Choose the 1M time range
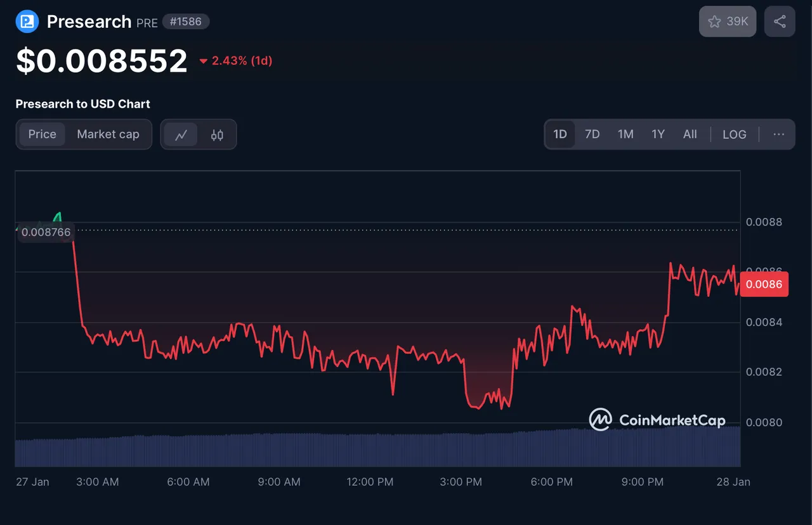 (x=625, y=134)
